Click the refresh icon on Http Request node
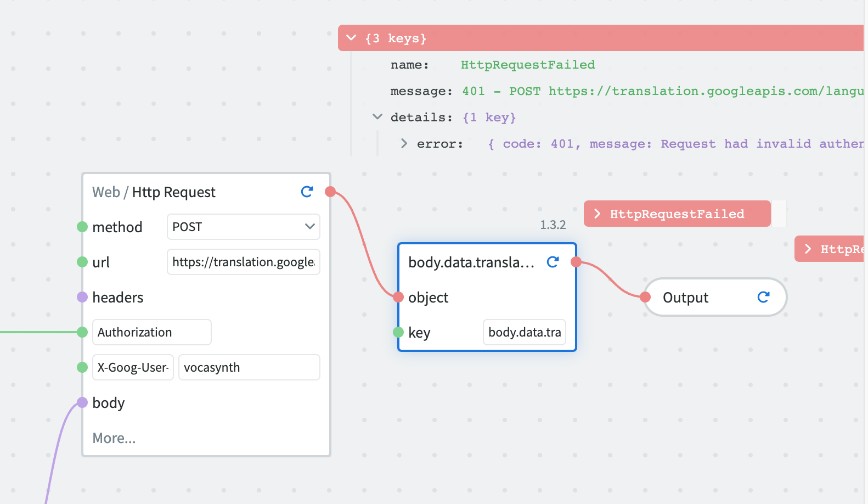This screenshot has height=504, width=868. (x=307, y=192)
